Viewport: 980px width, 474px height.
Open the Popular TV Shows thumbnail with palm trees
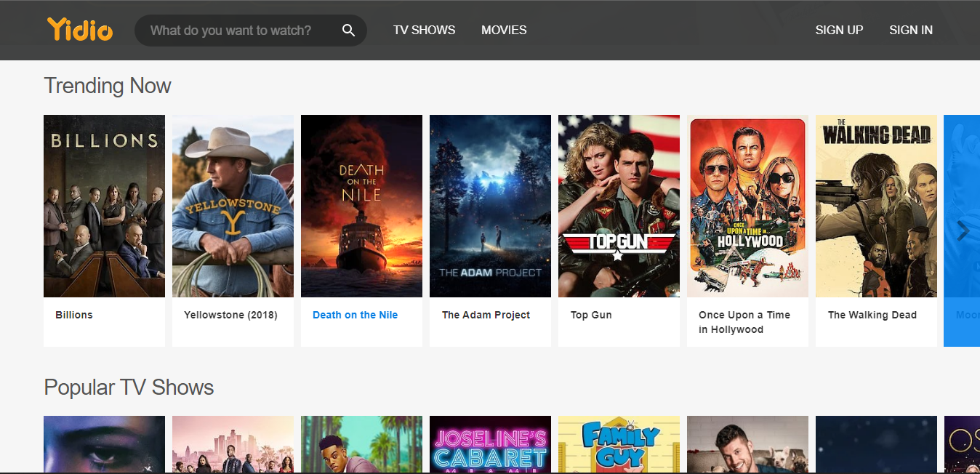[361, 444]
